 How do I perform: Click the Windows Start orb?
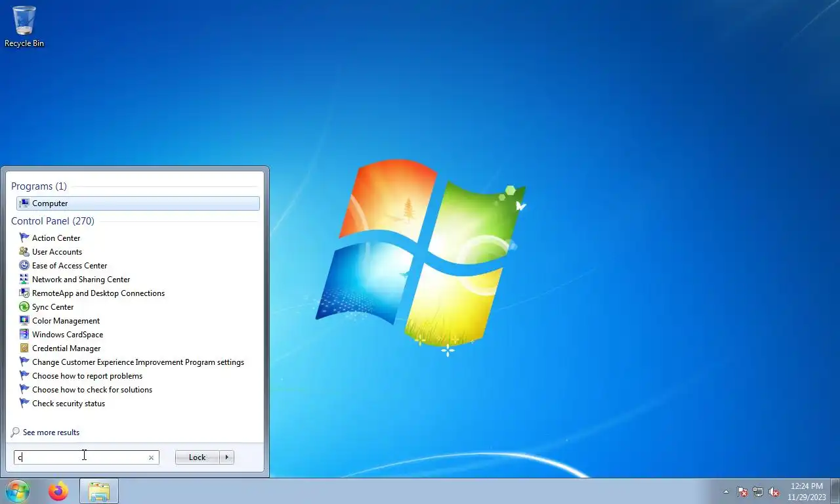18,491
